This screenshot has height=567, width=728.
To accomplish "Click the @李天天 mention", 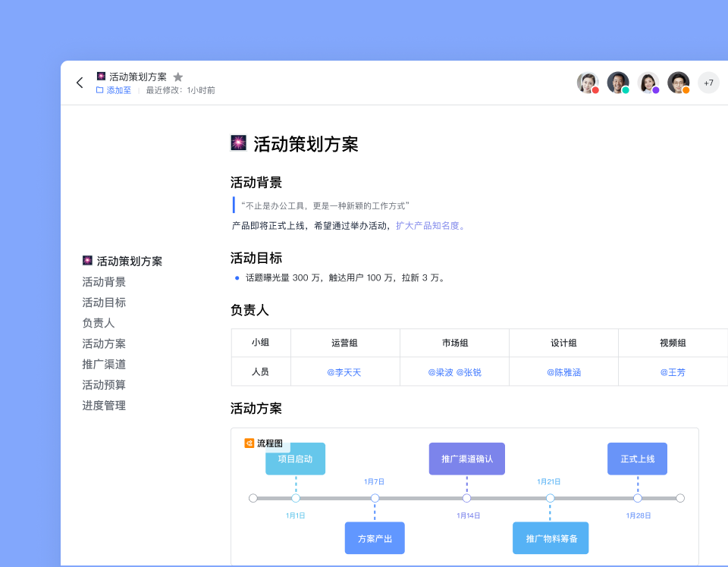I will (x=344, y=372).
